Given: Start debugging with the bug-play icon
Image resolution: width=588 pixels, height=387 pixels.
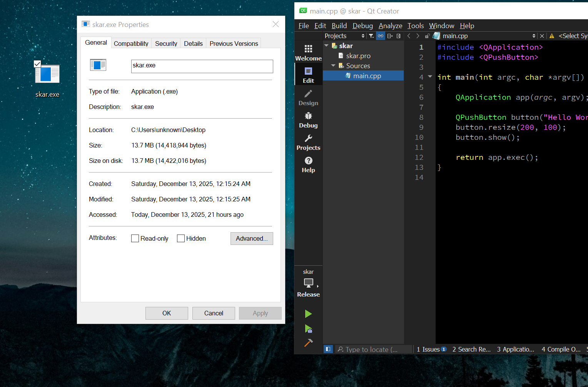Looking at the screenshot, I should coord(308,329).
